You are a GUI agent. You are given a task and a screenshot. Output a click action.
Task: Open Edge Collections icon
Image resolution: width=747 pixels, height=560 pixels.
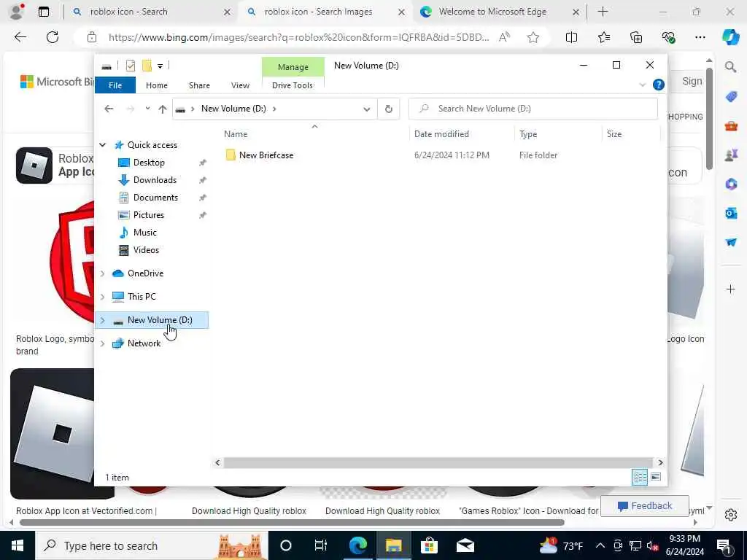click(x=636, y=37)
